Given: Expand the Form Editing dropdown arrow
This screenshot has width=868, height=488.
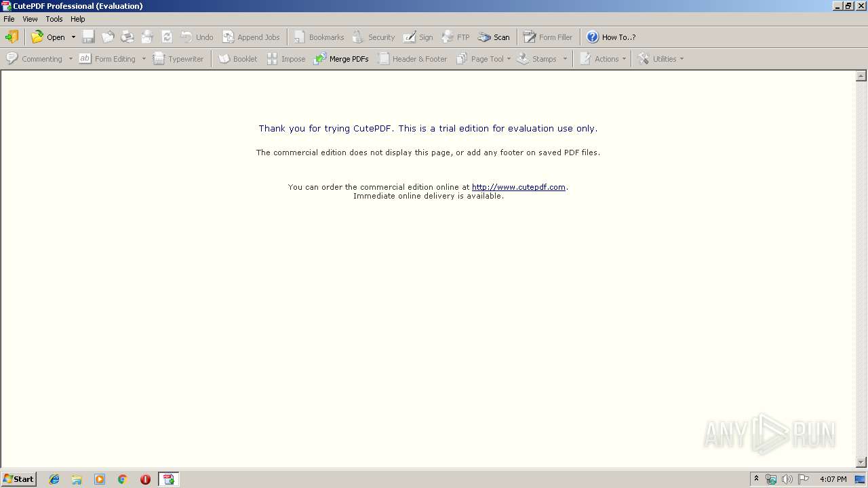Looking at the screenshot, I should tap(144, 59).
